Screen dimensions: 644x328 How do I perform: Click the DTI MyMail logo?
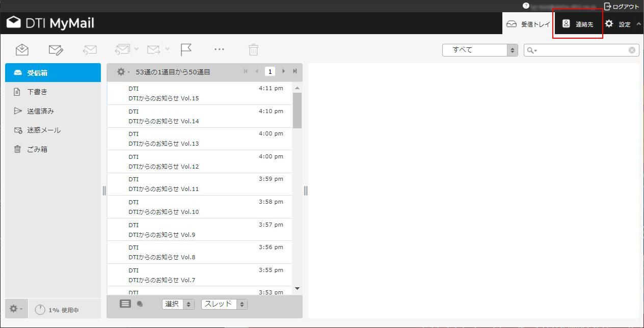pos(50,23)
